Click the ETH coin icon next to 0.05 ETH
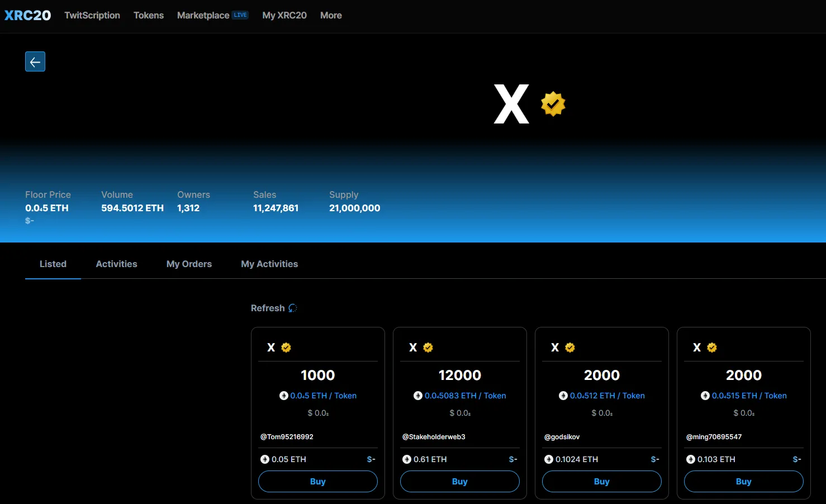Image resolution: width=826 pixels, height=504 pixels. (x=265, y=459)
